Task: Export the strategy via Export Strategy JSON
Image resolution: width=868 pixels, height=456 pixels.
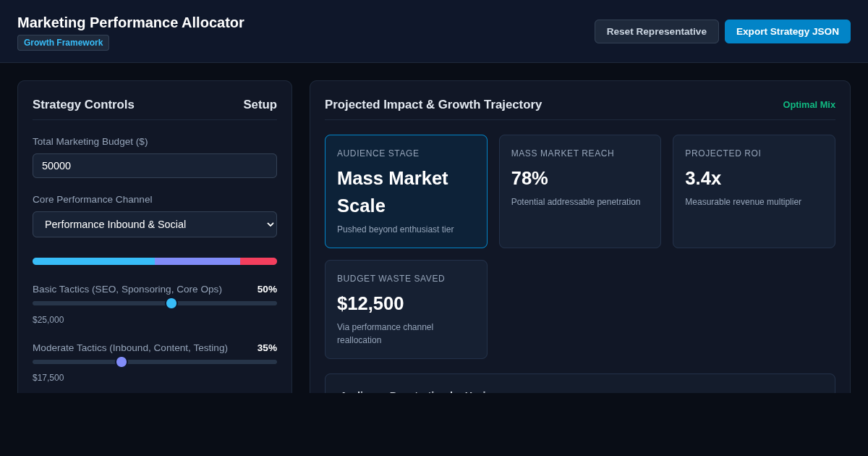Action: tap(788, 31)
